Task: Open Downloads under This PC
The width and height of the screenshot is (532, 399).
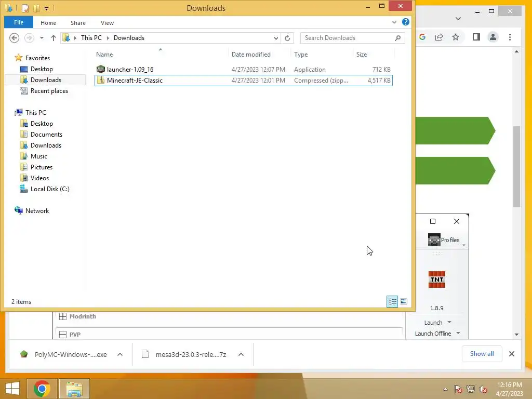Action: coord(46,145)
